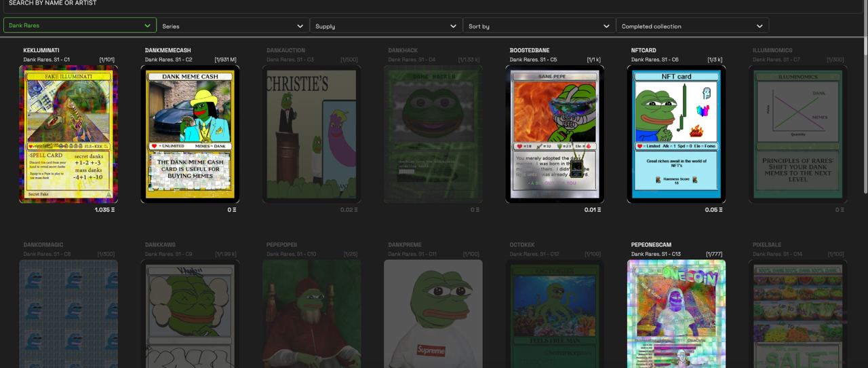Image resolution: width=868 pixels, height=368 pixels.
Task: Open the BOOSTEDBANE card image
Action: pos(555,134)
